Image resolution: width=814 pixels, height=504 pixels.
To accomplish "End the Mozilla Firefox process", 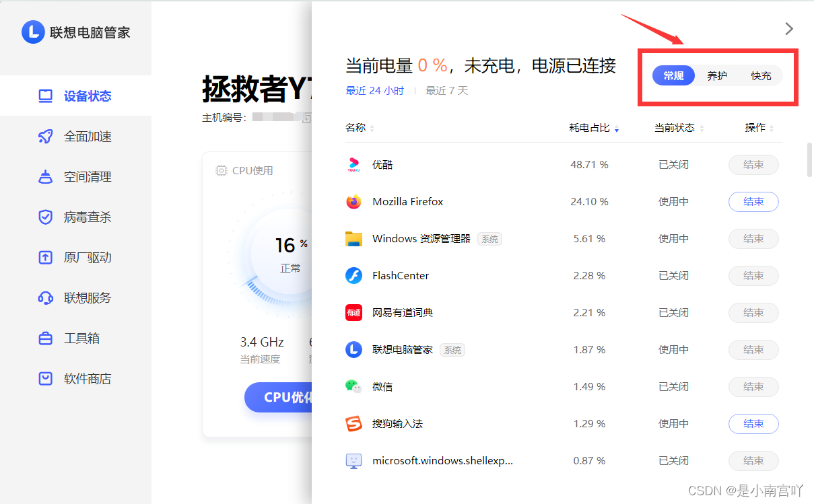I will tap(753, 202).
